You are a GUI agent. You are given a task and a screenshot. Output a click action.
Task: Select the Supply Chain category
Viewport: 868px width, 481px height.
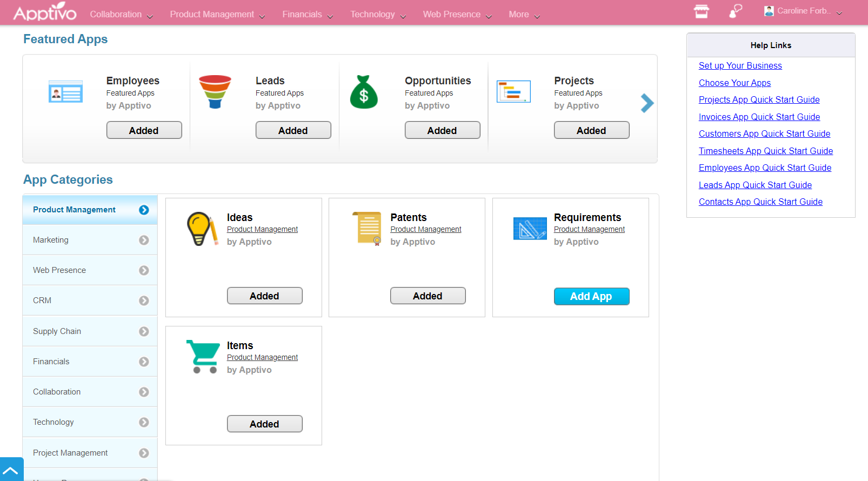tap(90, 331)
